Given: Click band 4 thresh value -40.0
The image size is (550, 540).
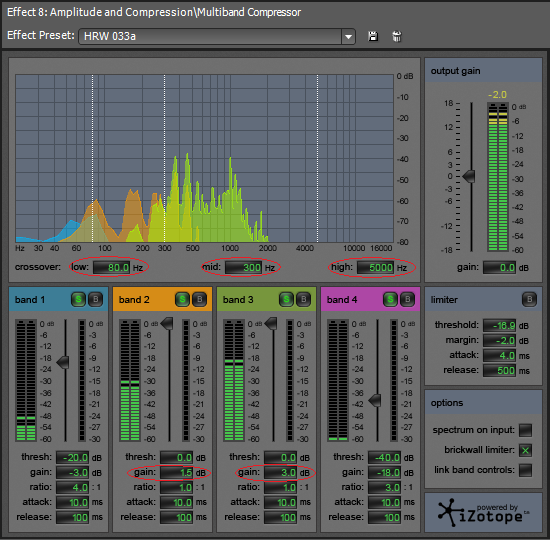Looking at the screenshot, I should click(384, 458).
